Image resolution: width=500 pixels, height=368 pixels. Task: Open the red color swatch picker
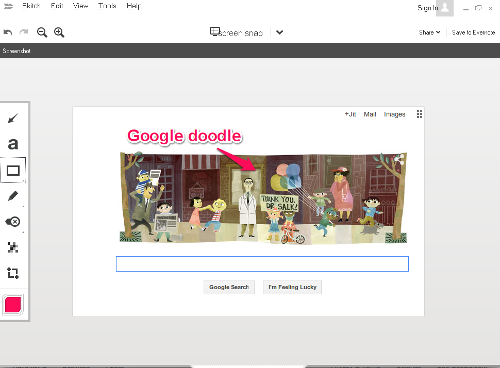13,304
